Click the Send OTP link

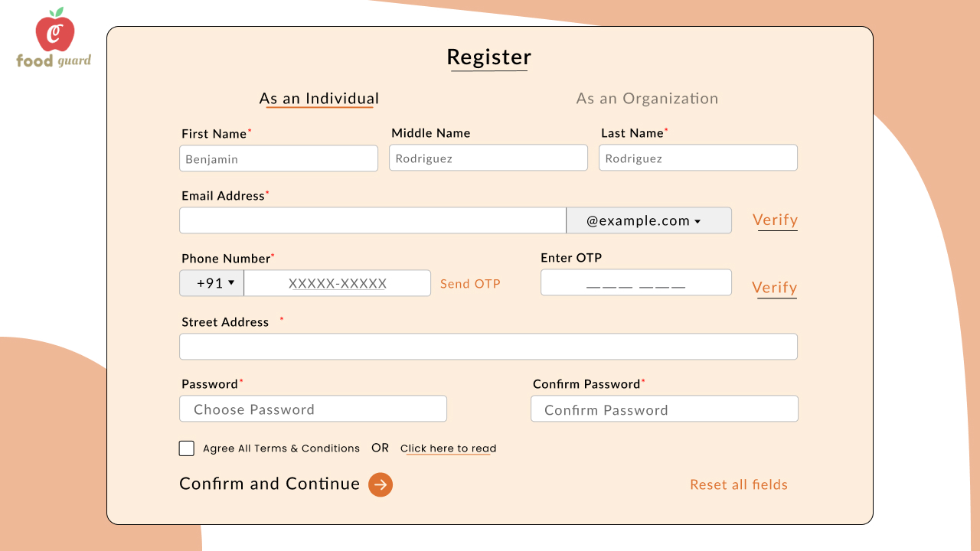pyautogui.click(x=470, y=284)
